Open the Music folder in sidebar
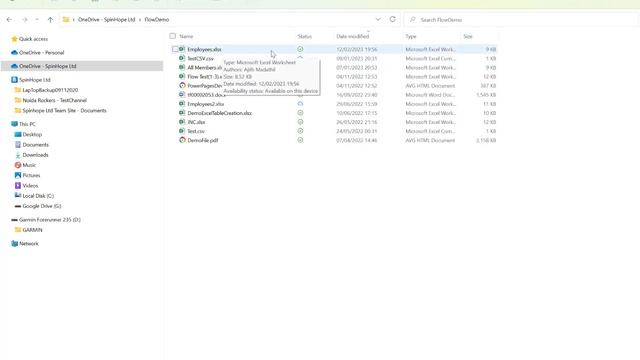Screen dimensions: 640x360 [29, 165]
